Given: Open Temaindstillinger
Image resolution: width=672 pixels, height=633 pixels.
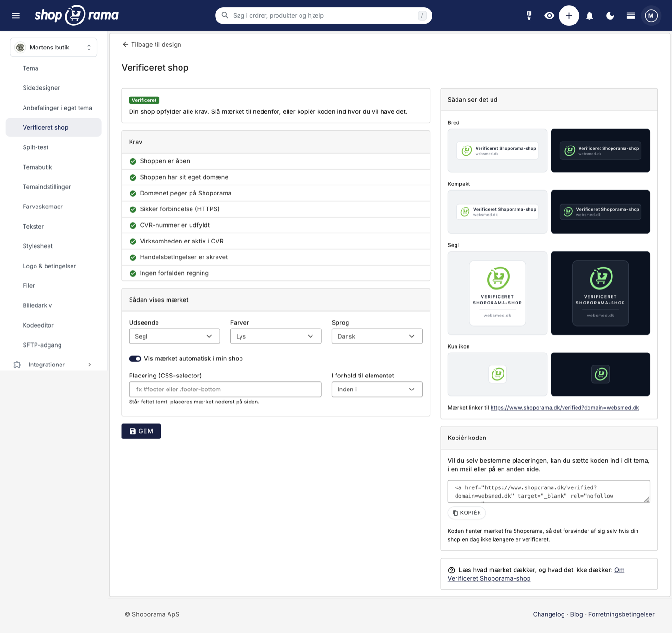Looking at the screenshot, I should click(47, 187).
